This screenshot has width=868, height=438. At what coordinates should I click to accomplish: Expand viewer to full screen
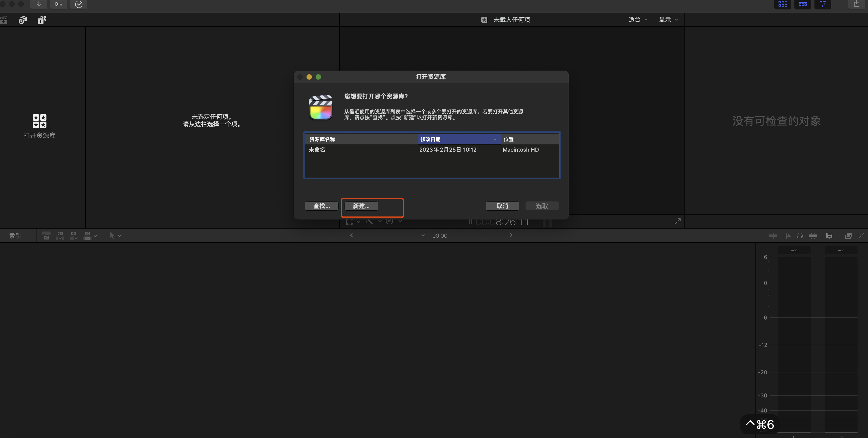[x=677, y=221]
